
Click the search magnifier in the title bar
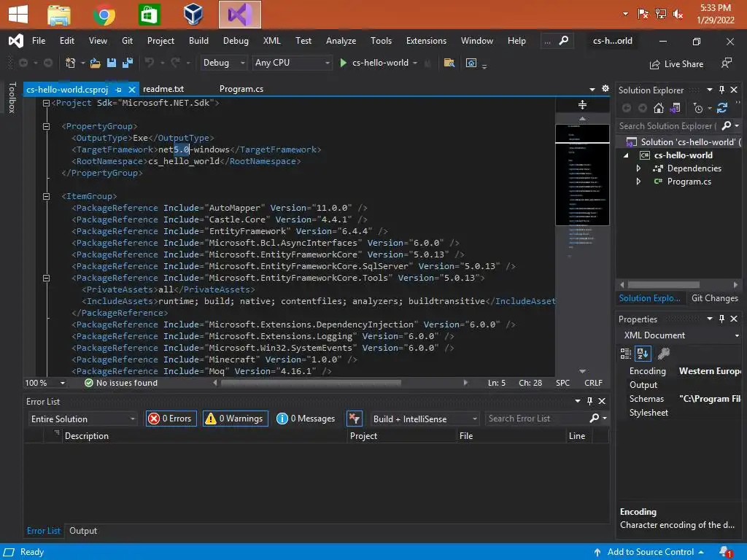coord(564,41)
